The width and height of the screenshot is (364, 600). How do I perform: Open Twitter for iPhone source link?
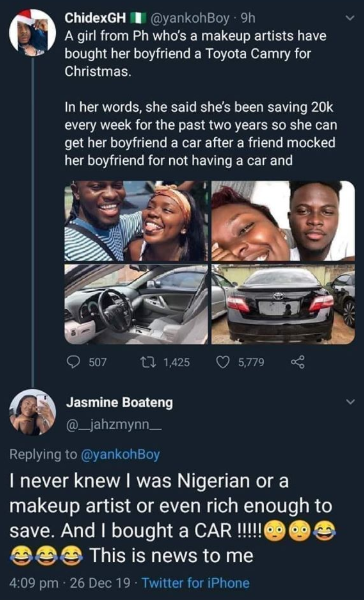196,583
